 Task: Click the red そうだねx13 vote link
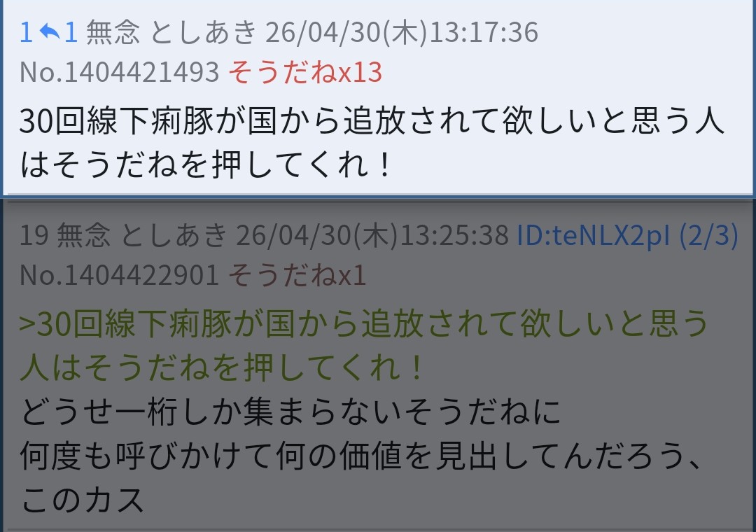[305, 72]
